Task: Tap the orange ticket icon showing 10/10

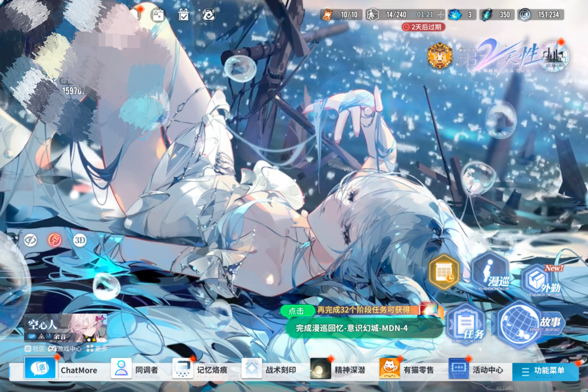Action: click(x=327, y=15)
